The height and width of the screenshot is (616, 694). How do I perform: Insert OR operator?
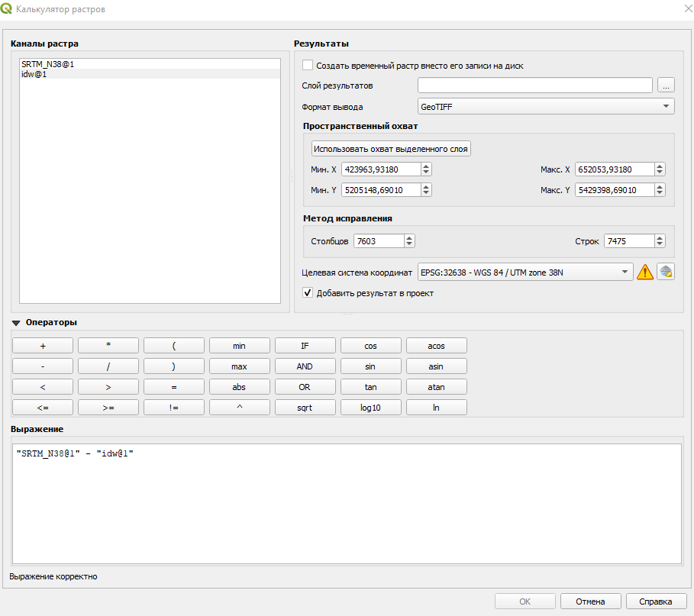pyautogui.click(x=305, y=387)
